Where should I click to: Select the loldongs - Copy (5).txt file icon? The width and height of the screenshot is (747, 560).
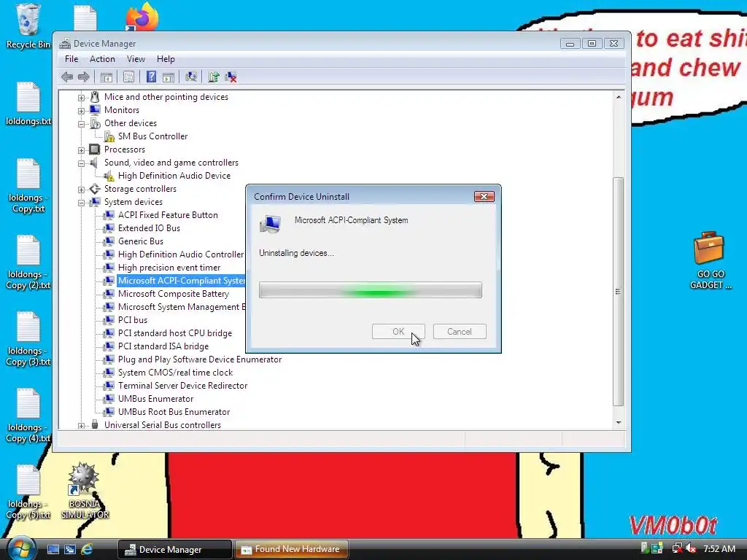pos(28,492)
